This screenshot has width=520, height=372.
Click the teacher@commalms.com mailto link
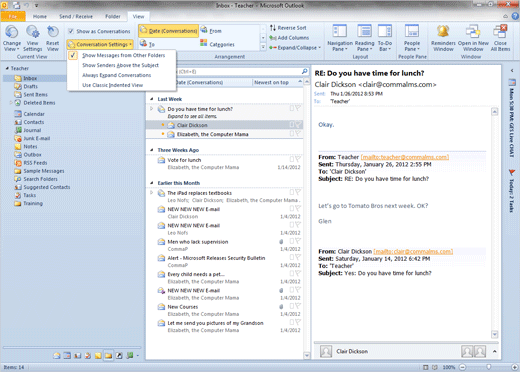[x=405, y=157]
